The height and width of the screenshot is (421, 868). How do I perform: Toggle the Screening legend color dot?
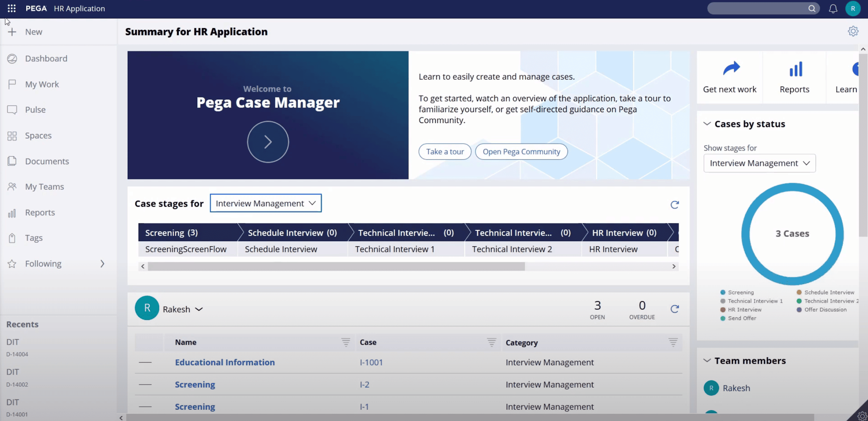723,292
